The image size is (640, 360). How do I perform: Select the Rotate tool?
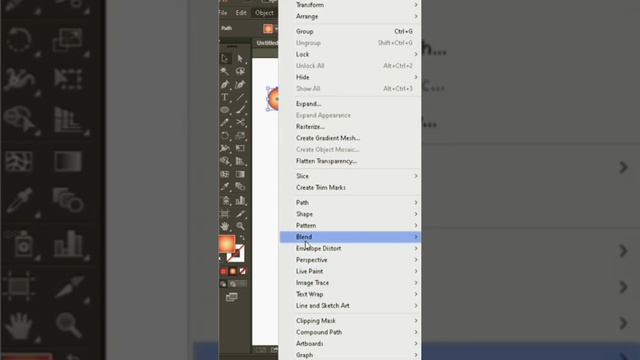click(x=225, y=136)
